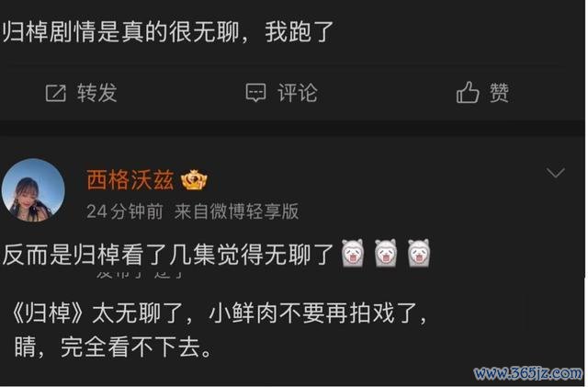Click the third crying alpaca emoji
The width and height of the screenshot is (588, 387).
419,254
